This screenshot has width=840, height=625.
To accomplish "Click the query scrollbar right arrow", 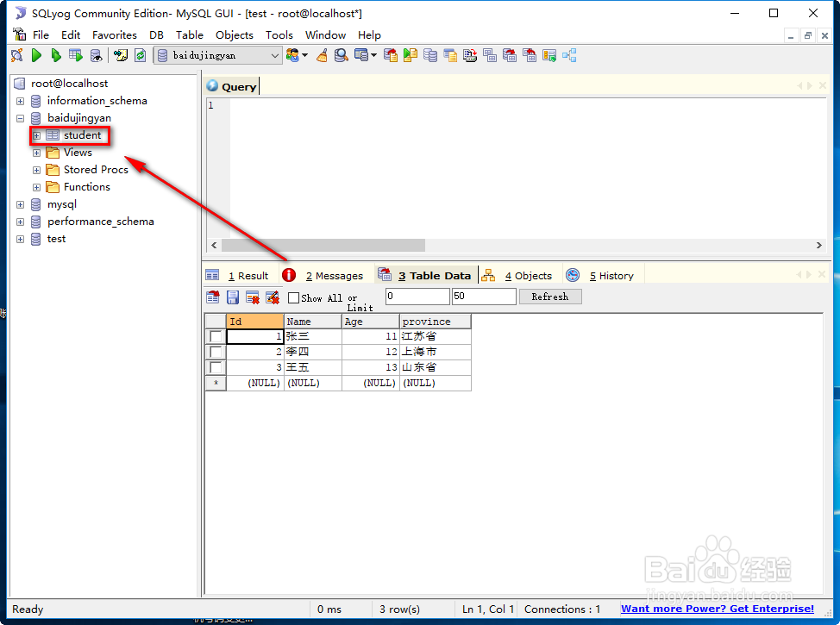I will (818, 246).
